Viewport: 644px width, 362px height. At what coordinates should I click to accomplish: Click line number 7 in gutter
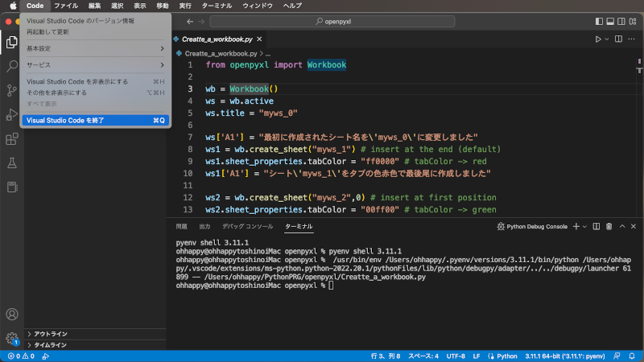190,137
